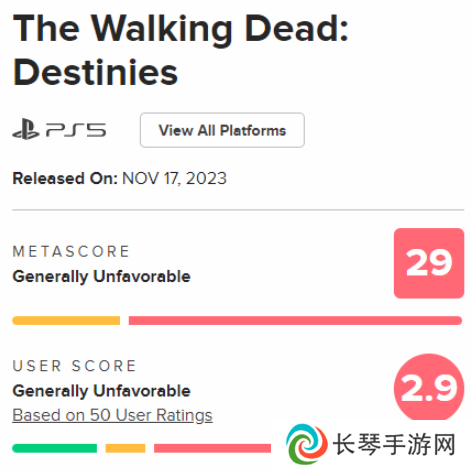Click the 长琴手游网 watermark text
471x470 pixels.
coord(394,445)
